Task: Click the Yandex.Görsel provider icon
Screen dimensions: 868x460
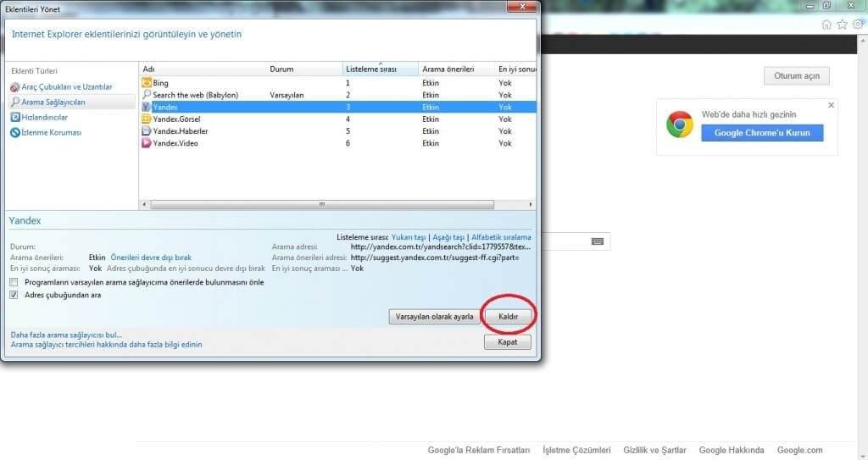Action: (146, 119)
